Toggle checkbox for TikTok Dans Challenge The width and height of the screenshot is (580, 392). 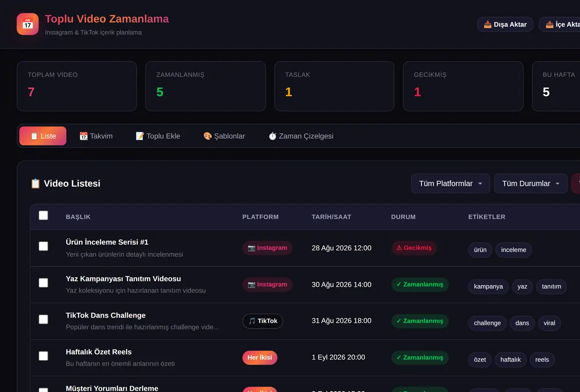43,319
